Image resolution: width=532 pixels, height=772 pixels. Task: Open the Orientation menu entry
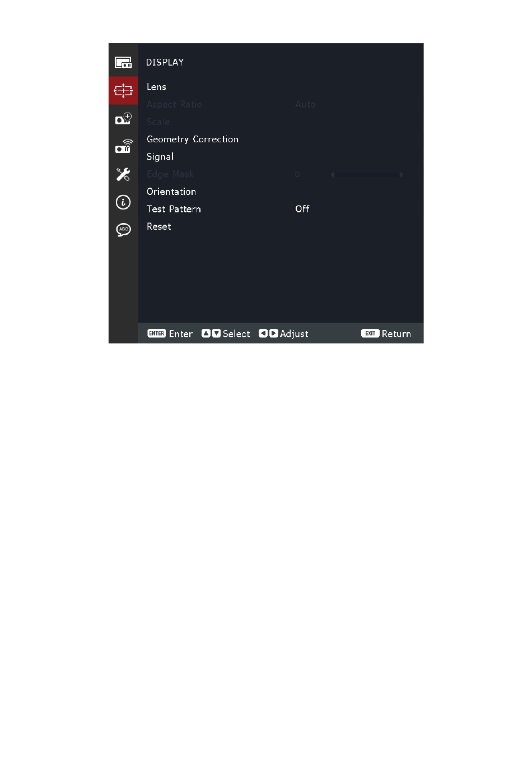click(x=171, y=192)
